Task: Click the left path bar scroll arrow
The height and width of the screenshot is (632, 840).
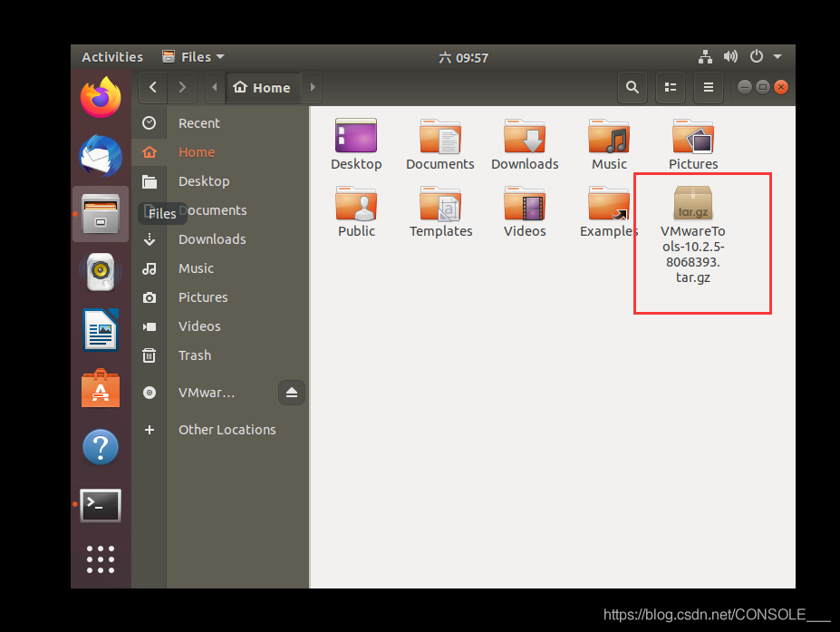Action: point(214,87)
